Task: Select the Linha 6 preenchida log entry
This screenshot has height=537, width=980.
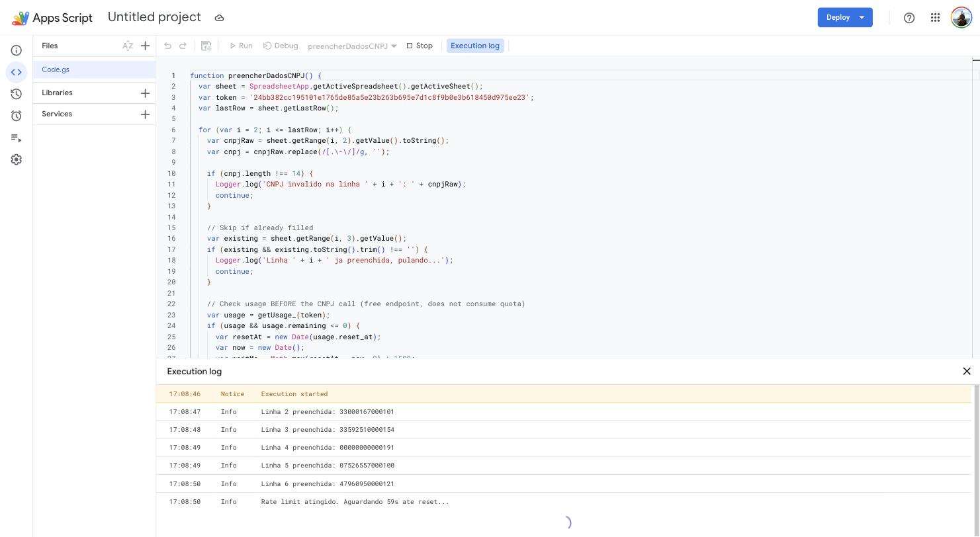Action: point(563,483)
